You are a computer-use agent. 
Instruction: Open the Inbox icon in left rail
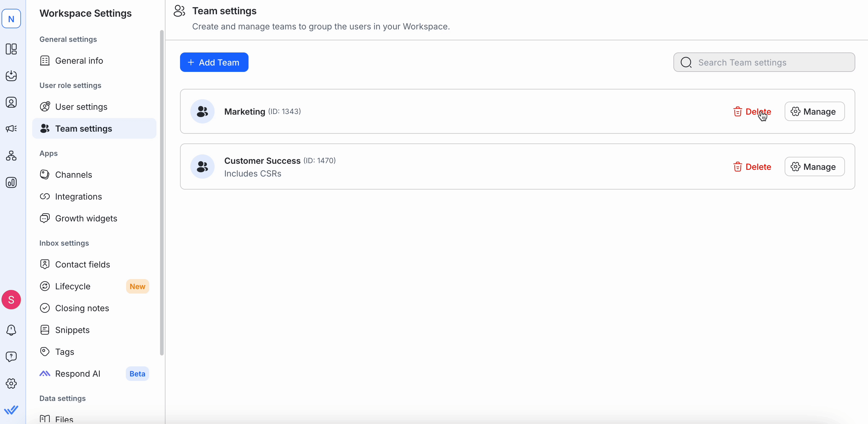11,76
